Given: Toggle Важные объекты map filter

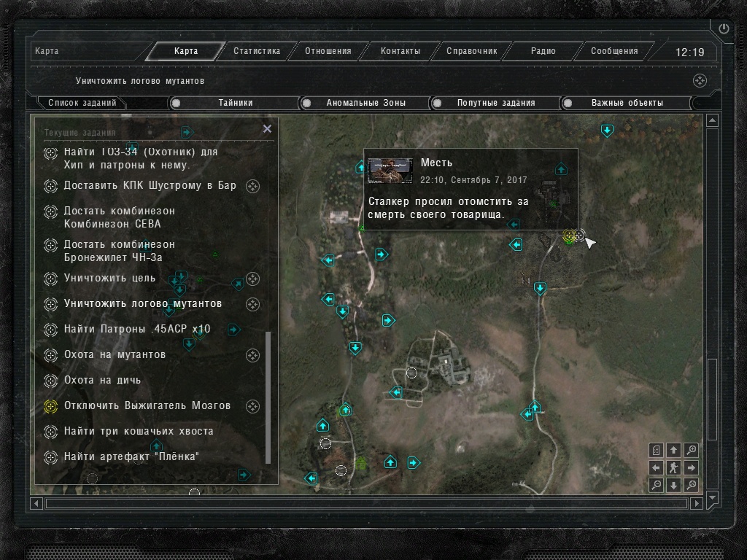Looking at the screenshot, I should coord(626,103).
